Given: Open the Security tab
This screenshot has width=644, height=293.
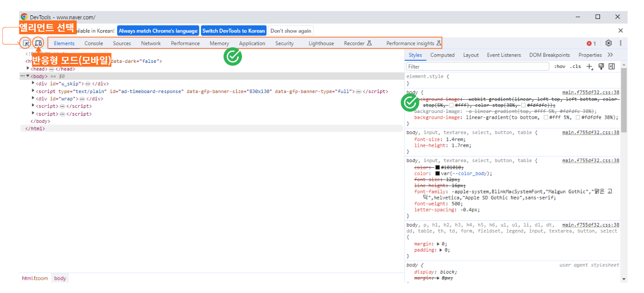Looking at the screenshot, I should [284, 43].
